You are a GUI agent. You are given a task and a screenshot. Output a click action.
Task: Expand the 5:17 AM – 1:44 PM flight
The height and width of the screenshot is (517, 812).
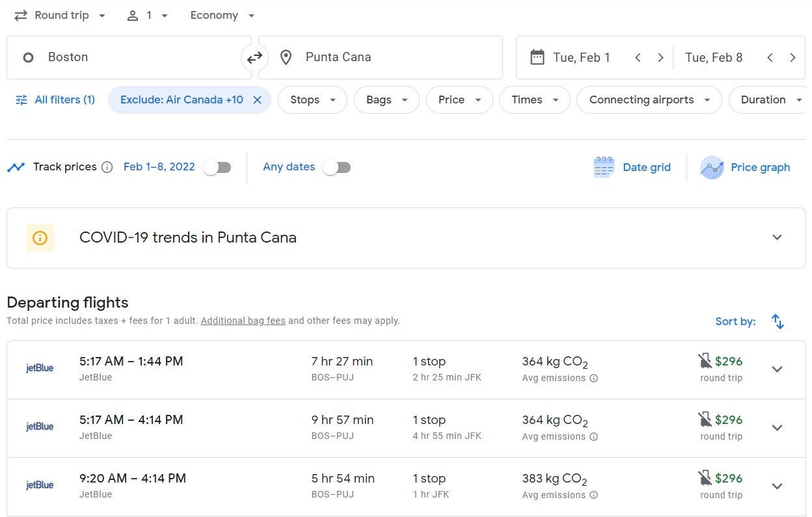[x=777, y=369]
